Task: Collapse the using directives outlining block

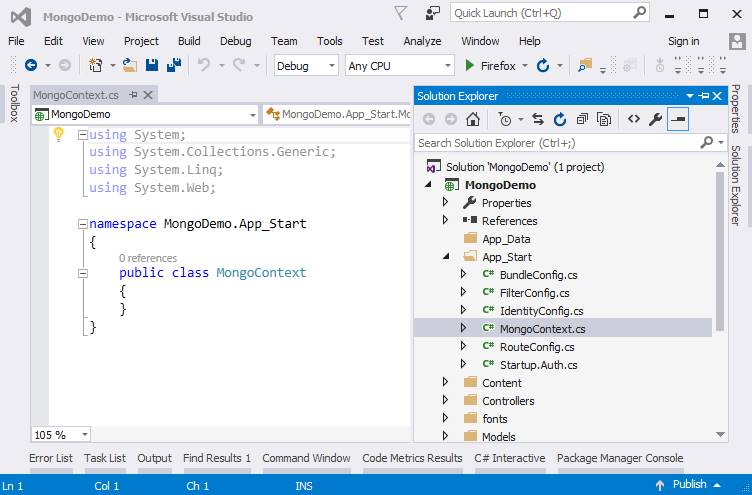Action: click(82, 135)
